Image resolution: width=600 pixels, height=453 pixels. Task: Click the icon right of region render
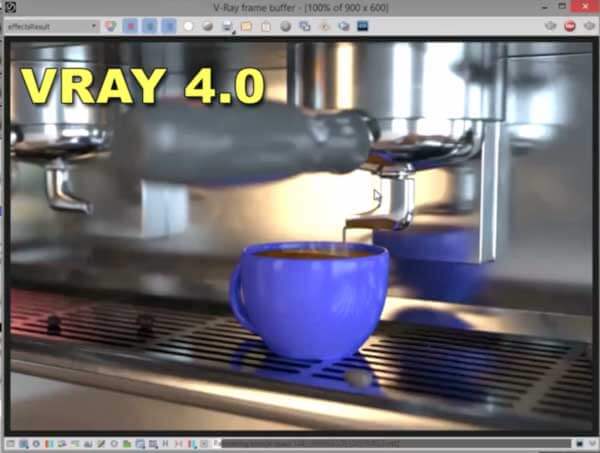point(344,26)
